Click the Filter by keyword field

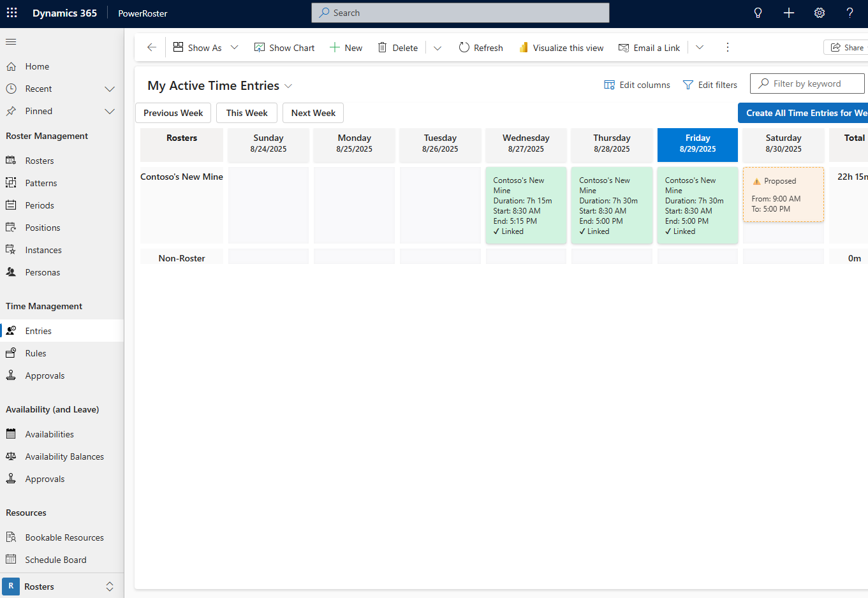807,84
